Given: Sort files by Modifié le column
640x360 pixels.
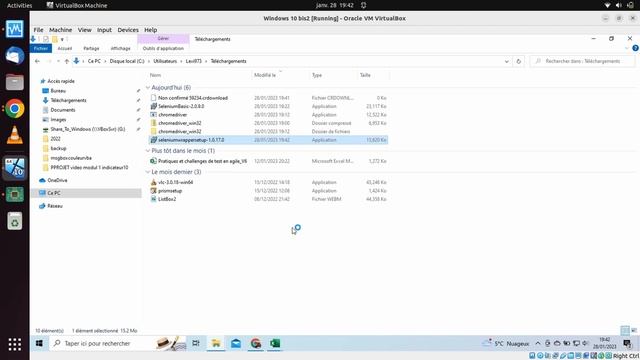Looking at the screenshot, I should pyautogui.click(x=265, y=75).
